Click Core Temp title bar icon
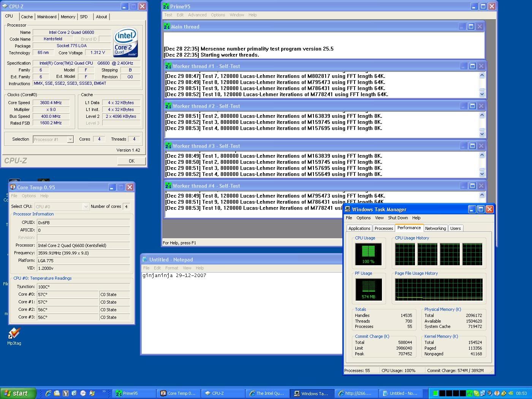 13,187
